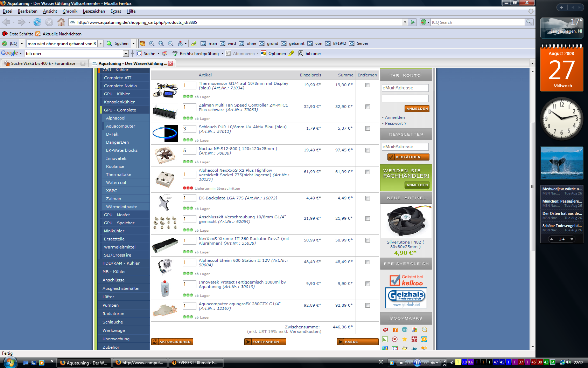588x368 pixels.
Task: Click the whale tail picture gadget in sidebar
Action: click(561, 163)
